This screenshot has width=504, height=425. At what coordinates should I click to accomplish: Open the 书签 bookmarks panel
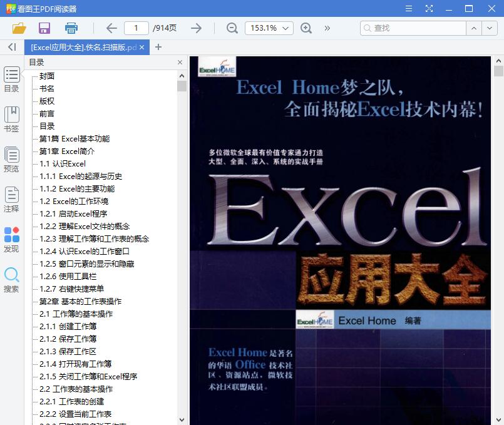(x=11, y=120)
